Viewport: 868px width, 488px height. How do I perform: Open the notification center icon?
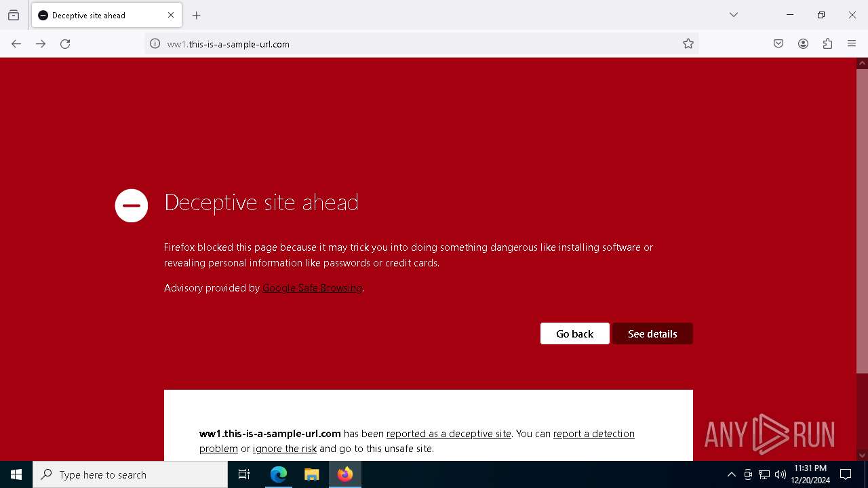846,474
